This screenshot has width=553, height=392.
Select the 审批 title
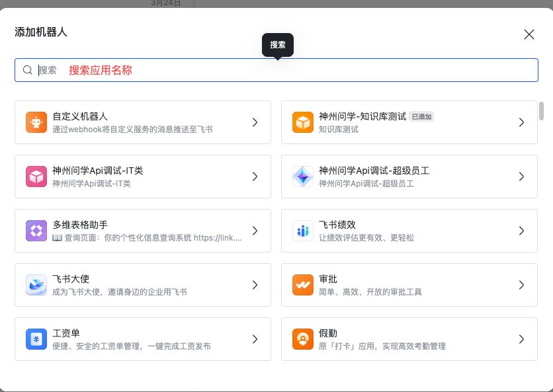pyautogui.click(x=328, y=279)
